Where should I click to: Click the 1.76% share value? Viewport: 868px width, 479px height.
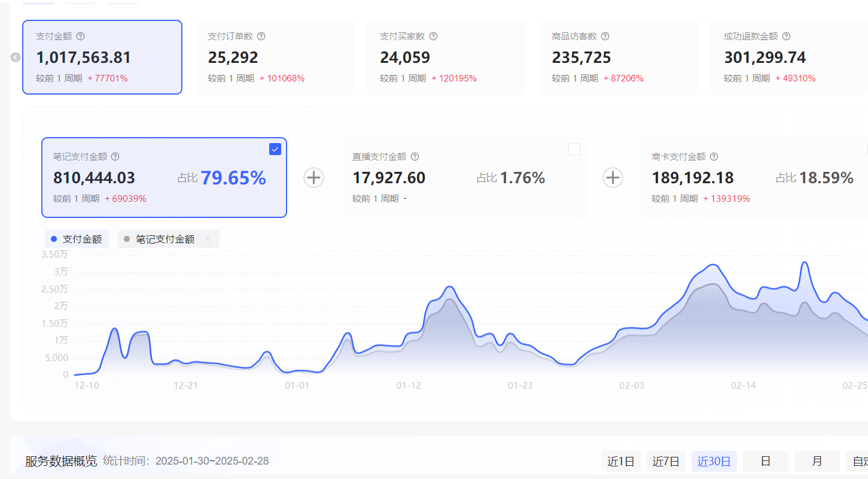[523, 178]
